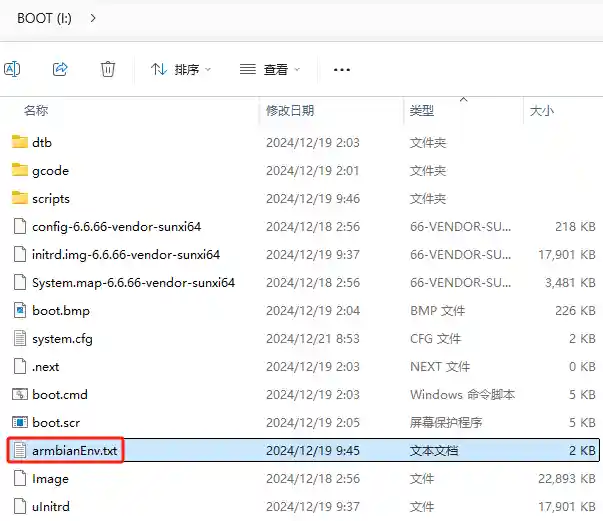Click the armbianEnv.txt file name

coord(75,451)
